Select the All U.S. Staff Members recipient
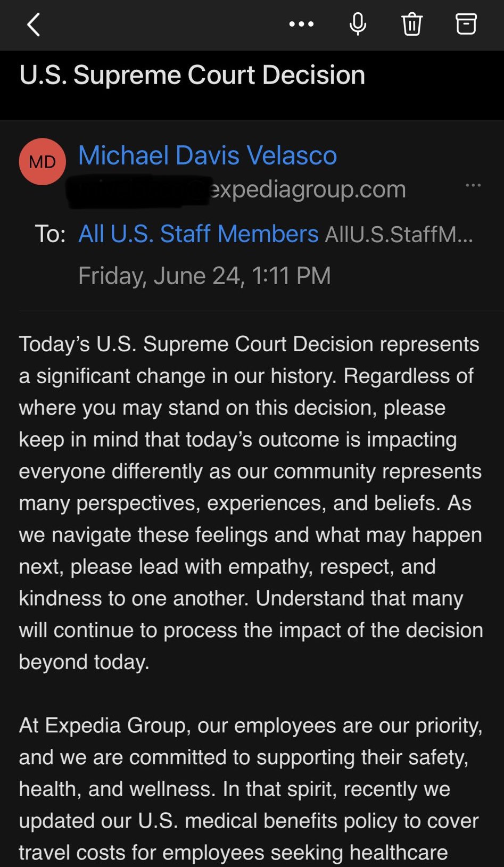 pos(199,234)
